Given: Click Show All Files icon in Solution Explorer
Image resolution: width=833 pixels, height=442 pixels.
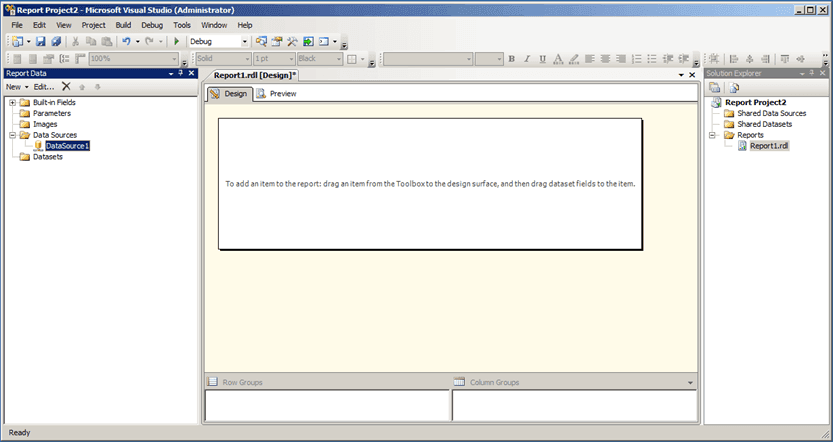Looking at the screenshot, I should point(734,88).
